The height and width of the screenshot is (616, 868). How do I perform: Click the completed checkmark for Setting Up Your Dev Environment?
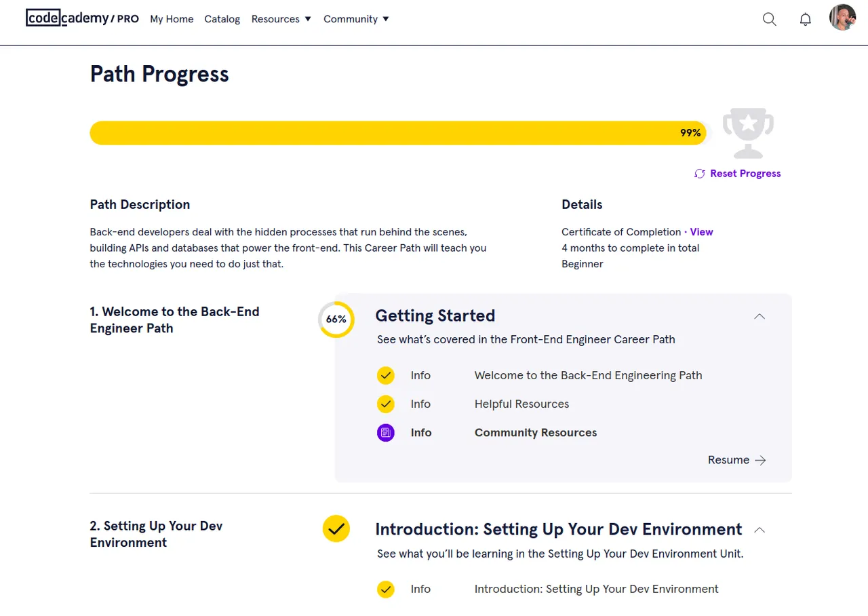pyautogui.click(x=336, y=528)
